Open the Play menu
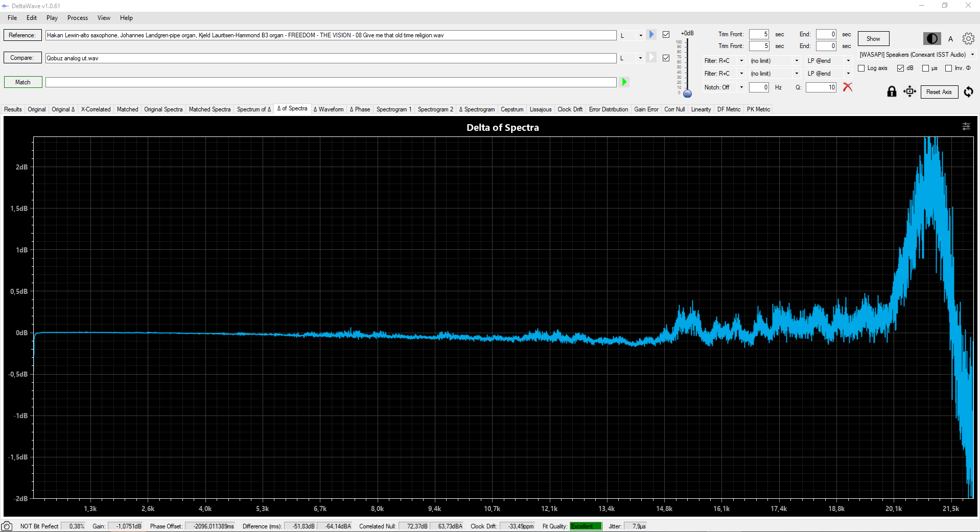Screen dimensions: 980x532 pyautogui.click(x=52, y=17)
